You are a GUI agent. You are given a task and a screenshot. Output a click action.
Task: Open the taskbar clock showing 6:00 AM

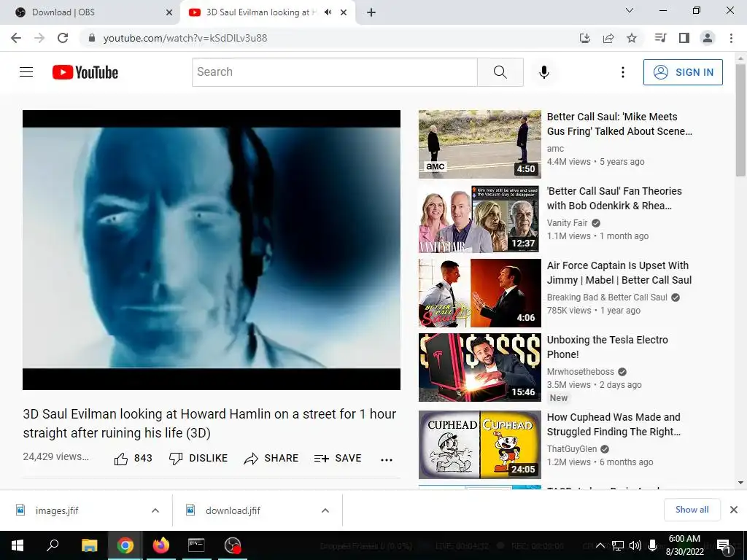(684, 545)
